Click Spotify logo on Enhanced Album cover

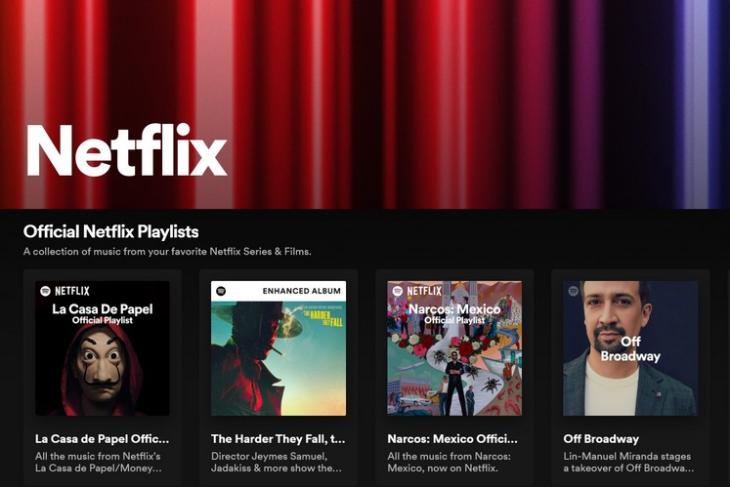(x=221, y=291)
